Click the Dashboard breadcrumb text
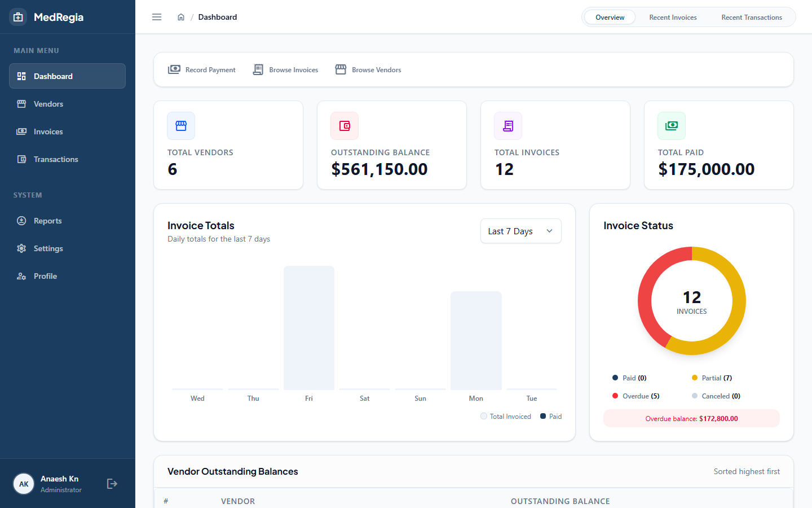 tap(218, 17)
